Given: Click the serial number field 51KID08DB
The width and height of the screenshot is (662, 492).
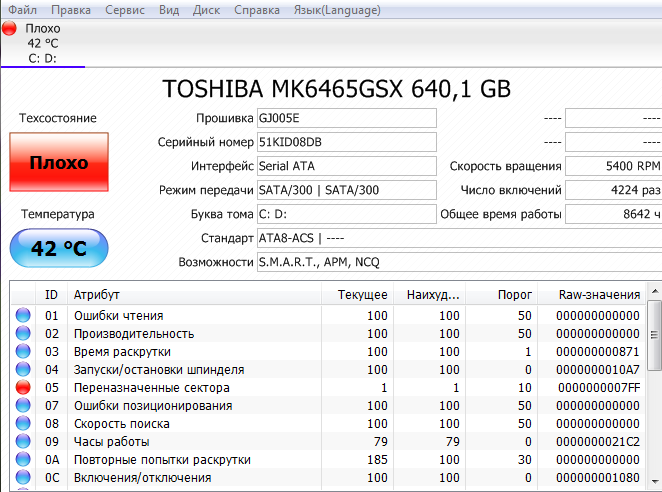Looking at the screenshot, I should pos(347,142).
